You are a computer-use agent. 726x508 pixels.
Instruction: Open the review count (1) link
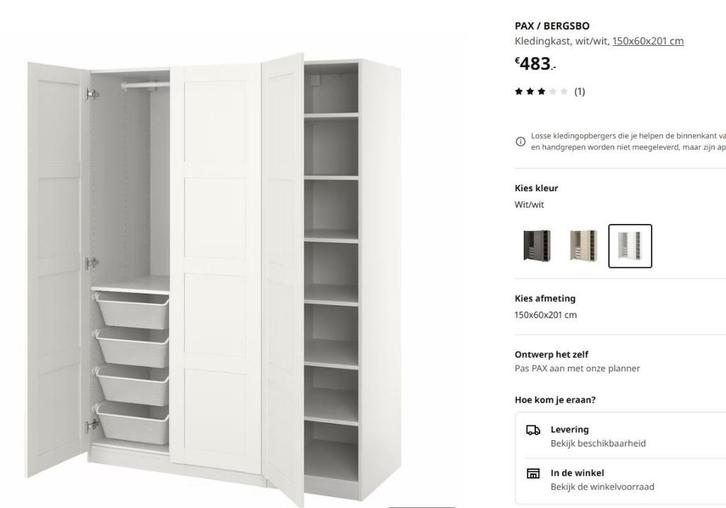tap(580, 92)
